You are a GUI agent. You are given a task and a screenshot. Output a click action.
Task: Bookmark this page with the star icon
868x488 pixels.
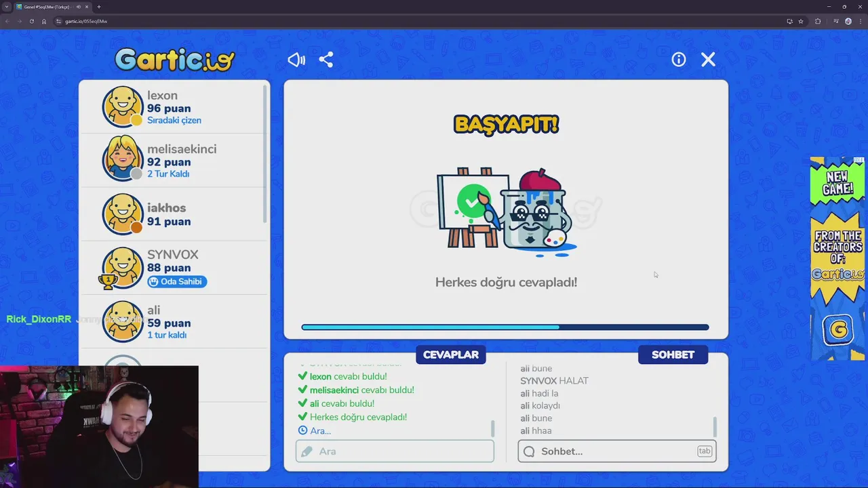(801, 21)
